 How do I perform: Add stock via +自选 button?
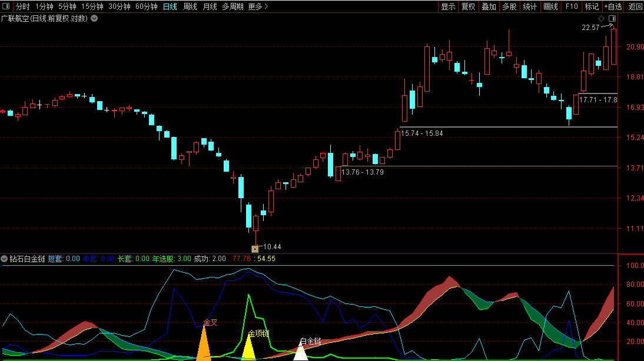[613, 6]
